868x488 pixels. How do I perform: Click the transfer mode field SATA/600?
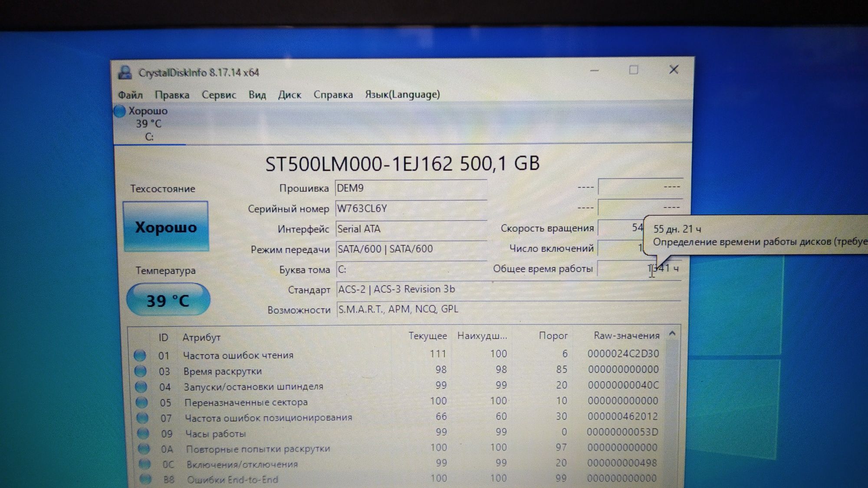[411, 249]
